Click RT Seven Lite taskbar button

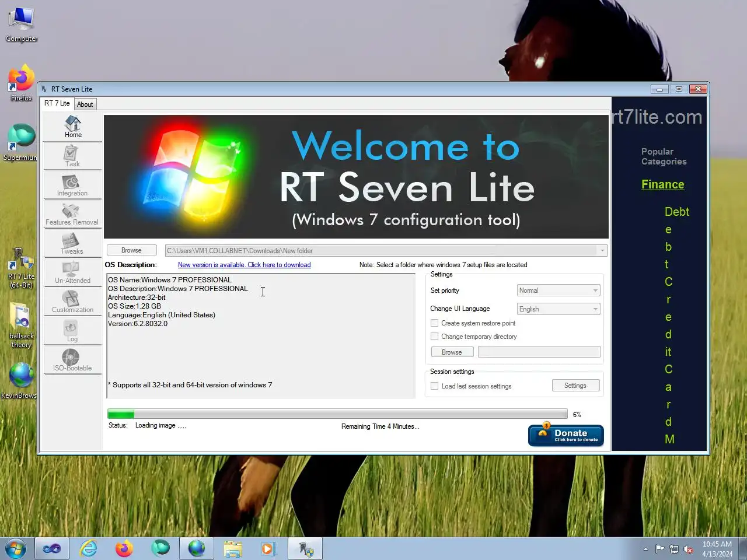(x=306, y=549)
